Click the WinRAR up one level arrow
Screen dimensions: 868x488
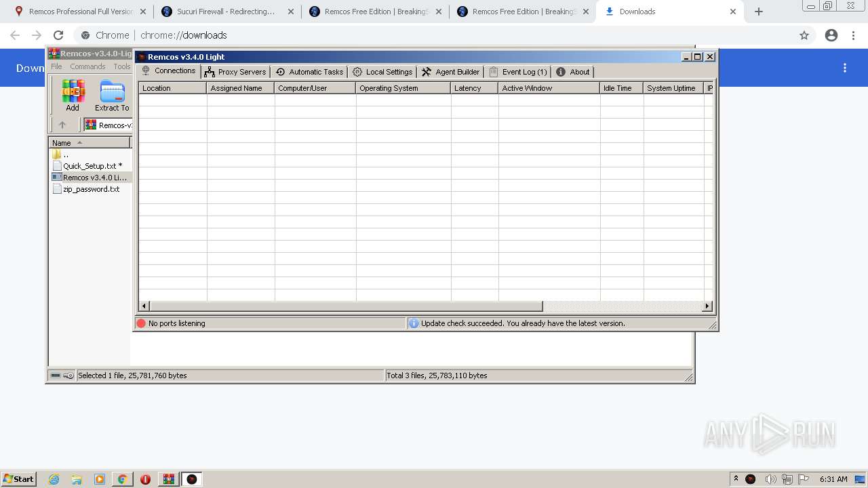pos(62,125)
